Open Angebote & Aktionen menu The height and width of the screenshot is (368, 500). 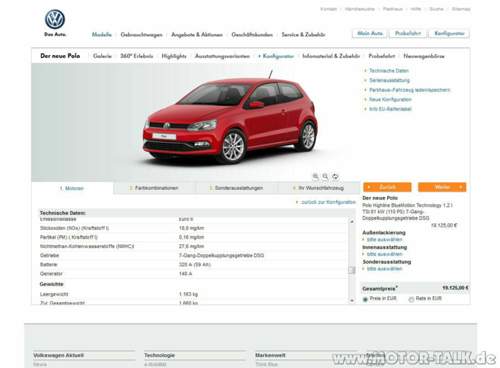pos(197,35)
